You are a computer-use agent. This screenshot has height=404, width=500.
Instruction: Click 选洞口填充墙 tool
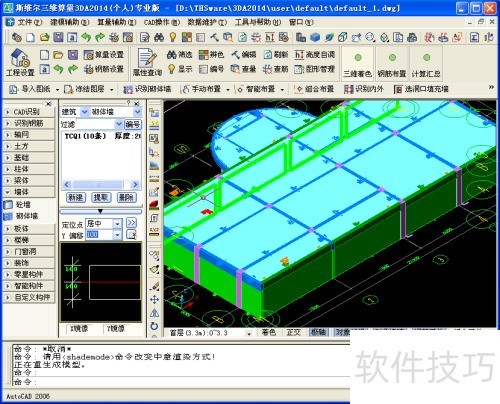point(421,89)
